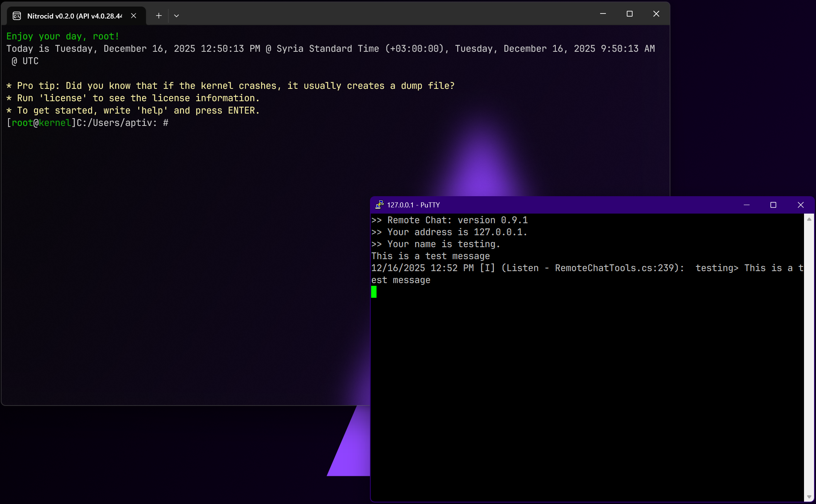
Task: Expand the terminal profiles dropdown chevron
Action: point(176,16)
